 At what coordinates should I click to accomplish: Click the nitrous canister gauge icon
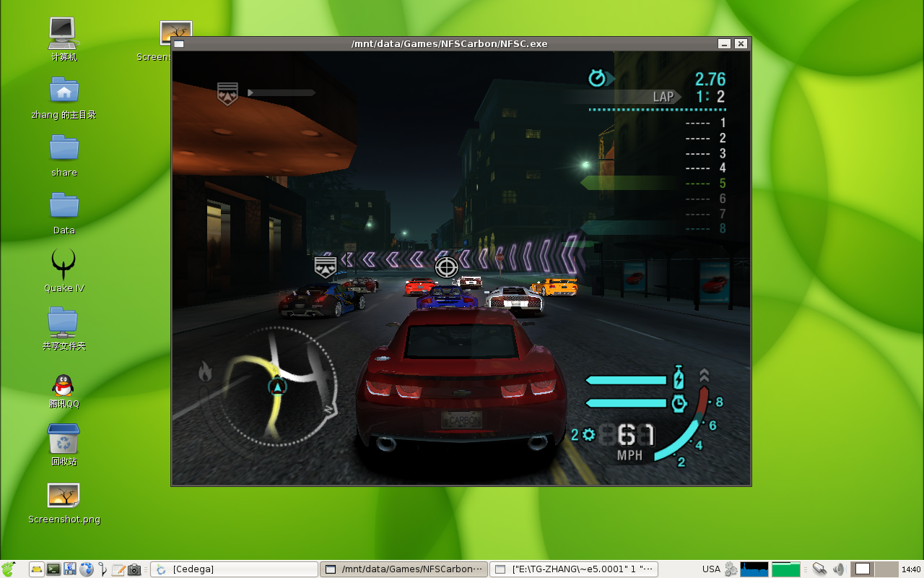(679, 379)
